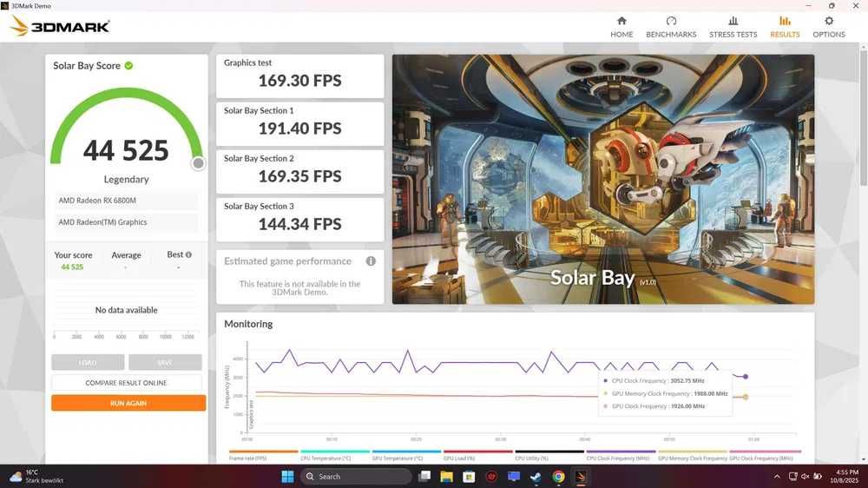Image resolution: width=868 pixels, height=488 pixels.
Task: Click the battery tray icon
Action: pos(818,477)
